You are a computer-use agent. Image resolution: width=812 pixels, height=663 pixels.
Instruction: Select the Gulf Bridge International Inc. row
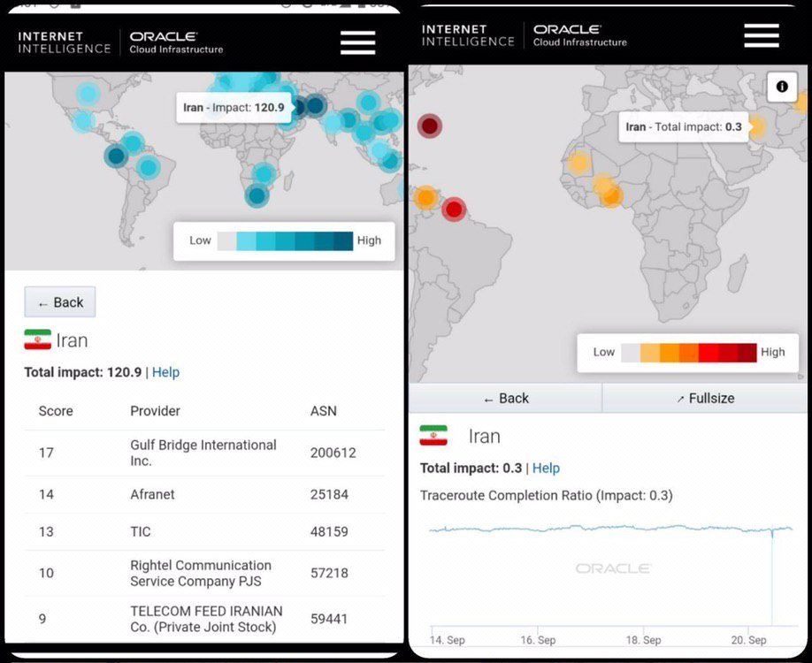[203, 453]
